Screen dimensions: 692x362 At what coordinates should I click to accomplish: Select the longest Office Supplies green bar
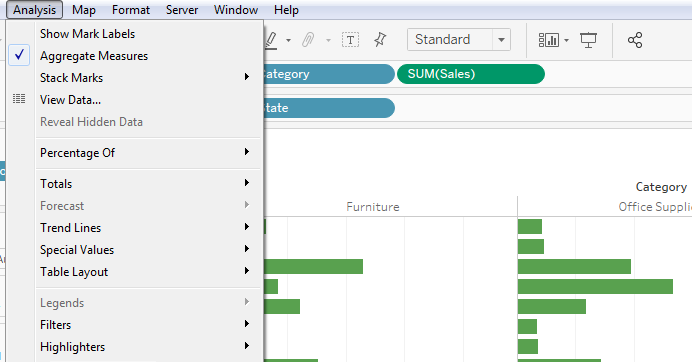pyautogui.click(x=595, y=287)
